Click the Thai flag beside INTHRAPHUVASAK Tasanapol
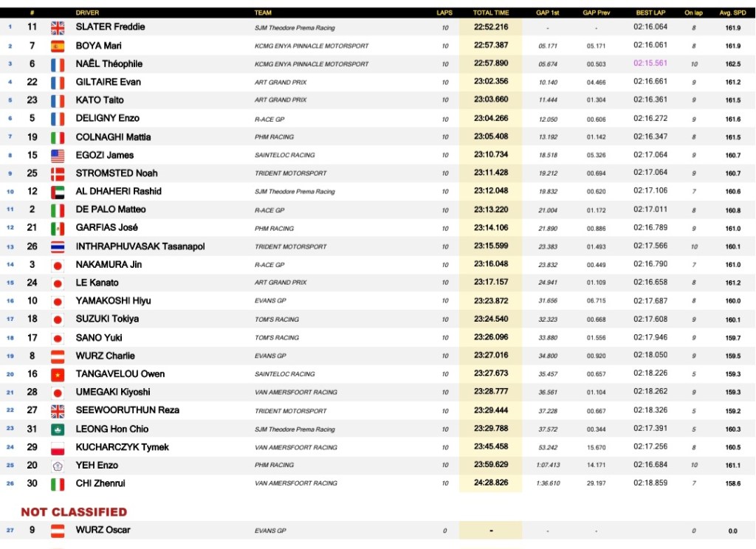This screenshot has width=756, height=549. pyautogui.click(x=58, y=247)
